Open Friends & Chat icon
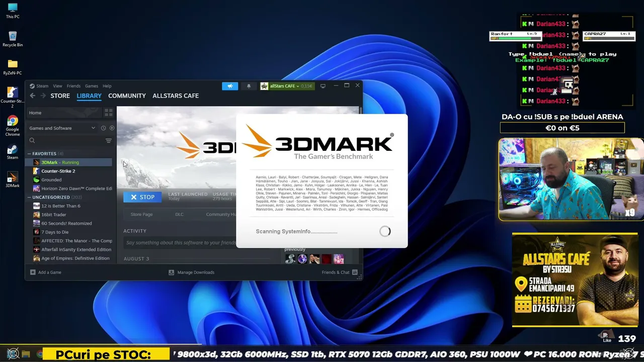Viewport: 644px width, 362px height. 355,273
